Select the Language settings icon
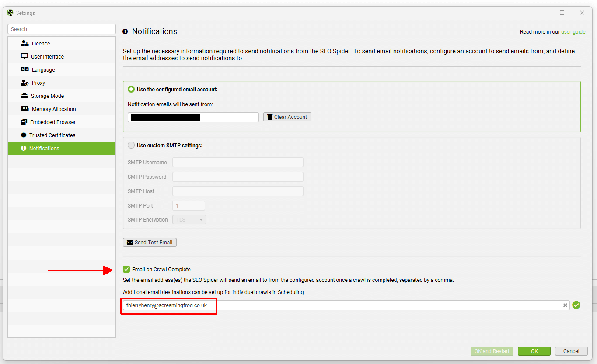The height and width of the screenshot is (364, 597). [25, 69]
